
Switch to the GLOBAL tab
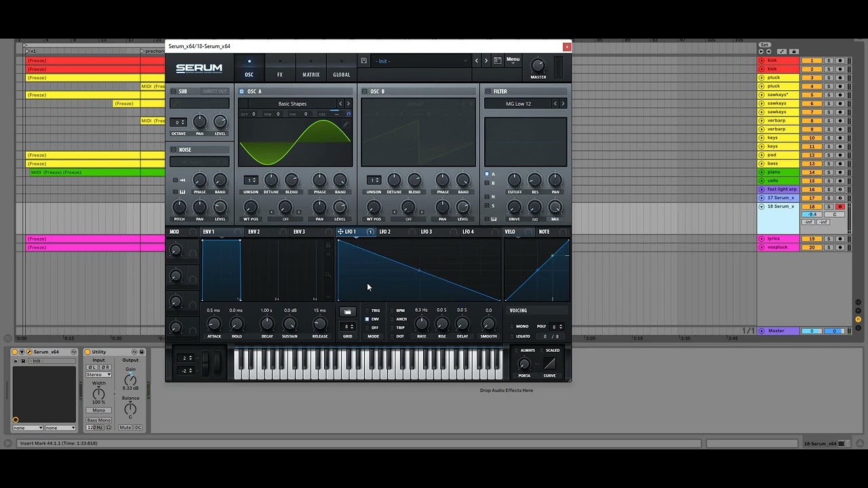coord(342,68)
